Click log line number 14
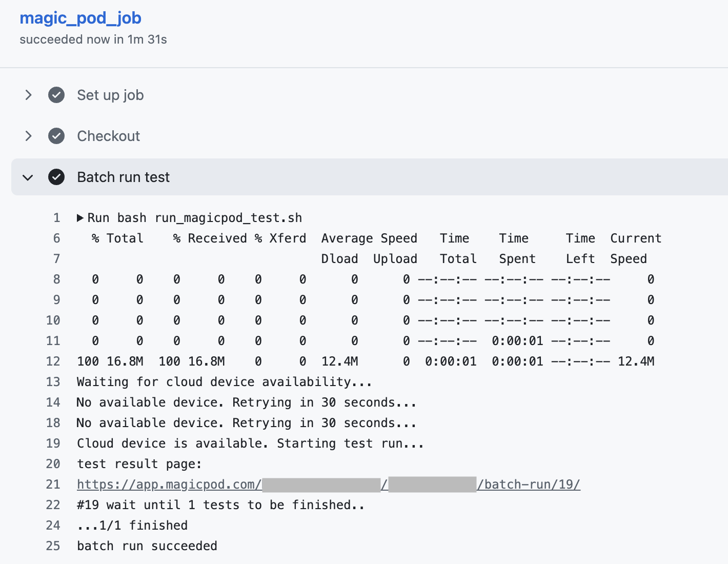The width and height of the screenshot is (728, 564). coord(53,402)
